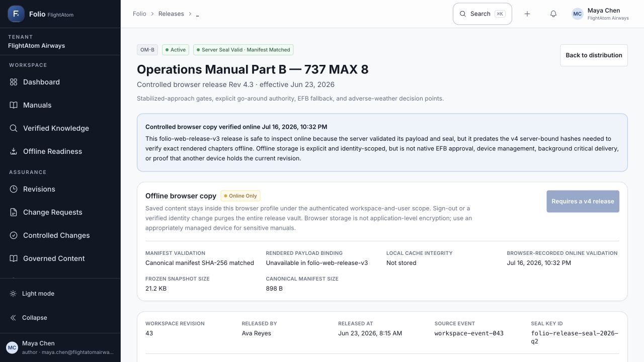644x362 pixels.
Task: Select the Controlled Changes check icon
Action: 14,235
